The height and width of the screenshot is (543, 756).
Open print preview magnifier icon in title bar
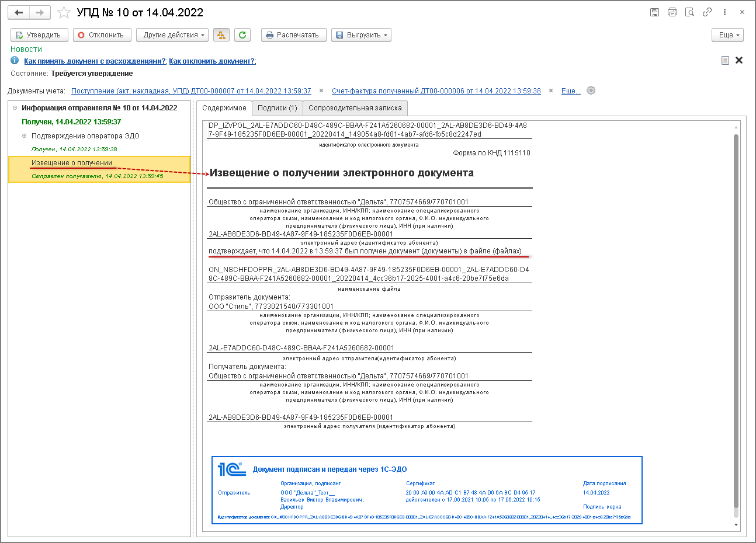pos(689,12)
